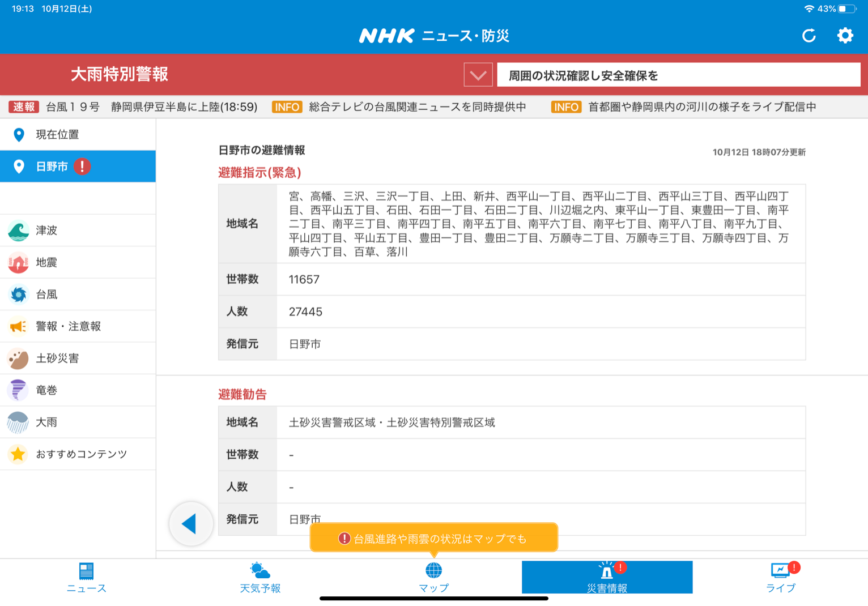Switch to 天気予報 tab
The height and width of the screenshot is (606, 868).
[260, 578]
